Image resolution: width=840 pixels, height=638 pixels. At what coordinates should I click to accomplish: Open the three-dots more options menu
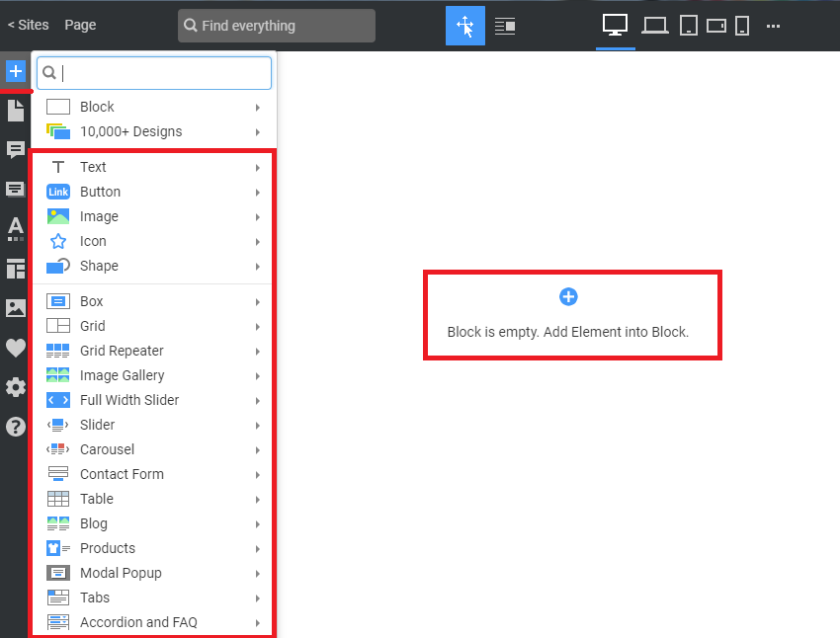click(x=773, y=26)
